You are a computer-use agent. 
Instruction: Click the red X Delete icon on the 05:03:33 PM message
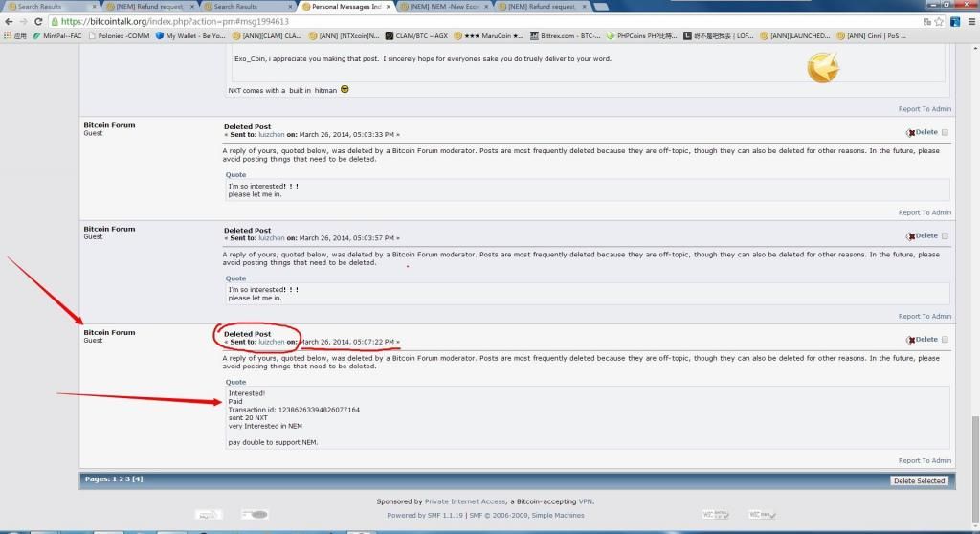pyautogui.click(x=910, y=133)
